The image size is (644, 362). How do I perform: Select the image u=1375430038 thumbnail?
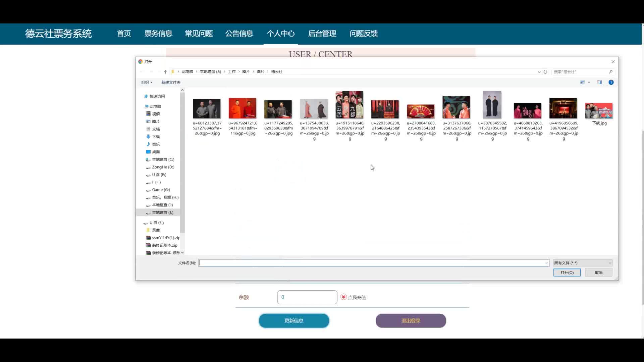pos(314,109)
